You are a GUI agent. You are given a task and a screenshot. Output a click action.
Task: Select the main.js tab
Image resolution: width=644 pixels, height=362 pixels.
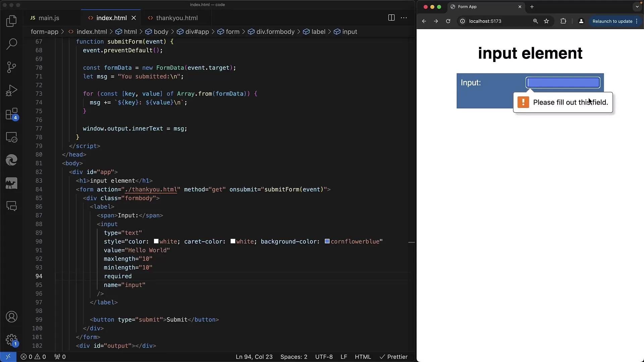coord(49,18)
